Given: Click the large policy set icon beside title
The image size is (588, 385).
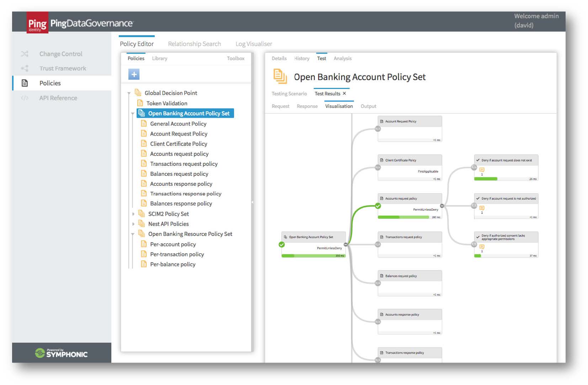Looking at the screenshot, I should [x=280, y=77].
